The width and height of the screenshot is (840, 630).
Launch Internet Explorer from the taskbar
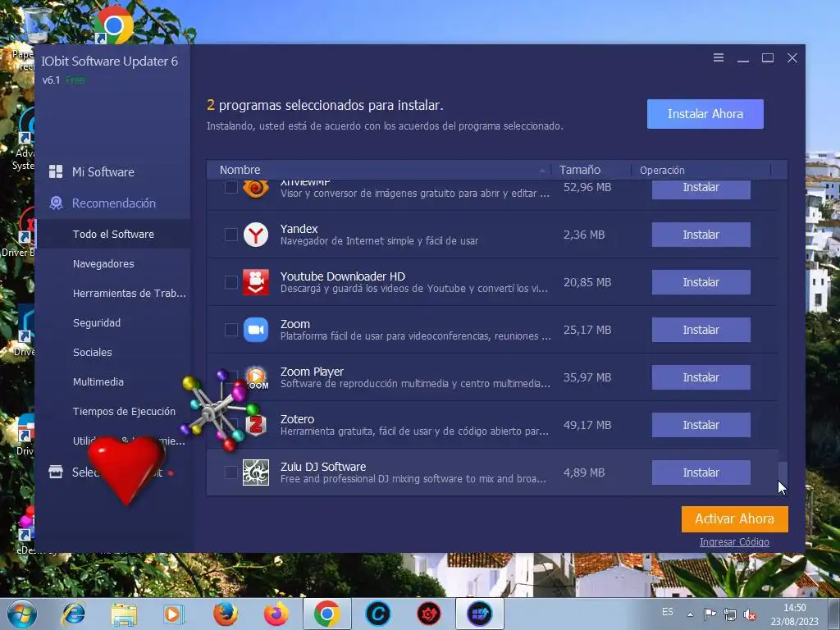73,614
